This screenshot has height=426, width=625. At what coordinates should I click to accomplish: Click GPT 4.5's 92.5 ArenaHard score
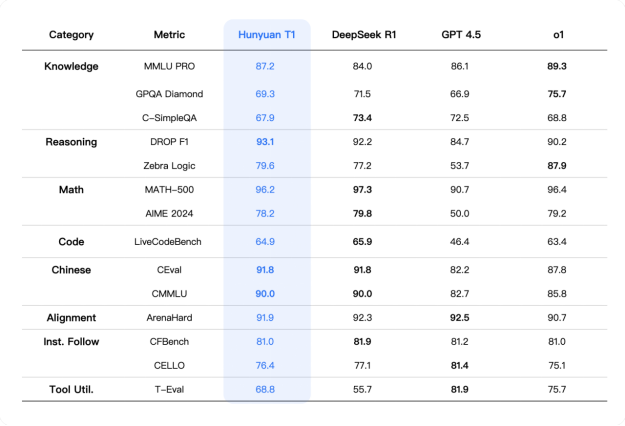coord(460,318)
